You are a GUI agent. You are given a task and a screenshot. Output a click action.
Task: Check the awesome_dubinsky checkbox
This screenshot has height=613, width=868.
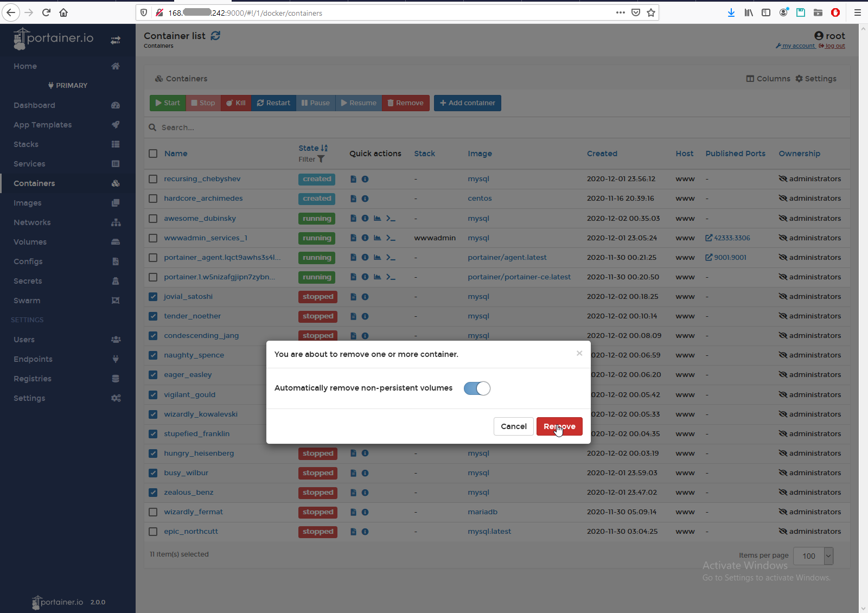pos(153,219)
